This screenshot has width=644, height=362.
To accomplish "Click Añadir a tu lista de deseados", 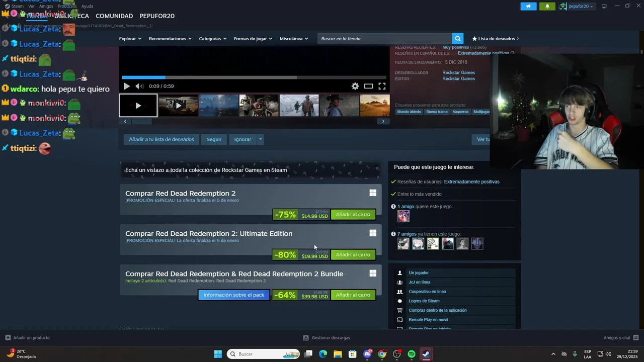I will pyautogui.click(x=162, y=139).
